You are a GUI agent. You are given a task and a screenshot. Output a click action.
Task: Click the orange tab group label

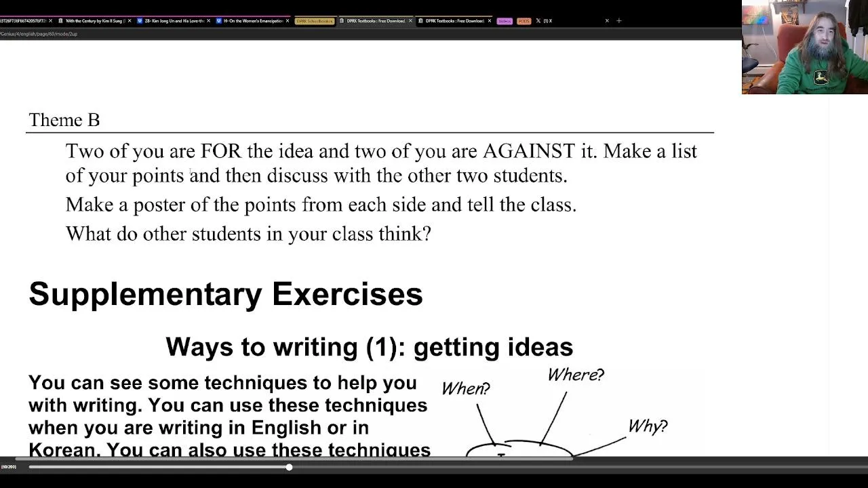pos(524,21)
